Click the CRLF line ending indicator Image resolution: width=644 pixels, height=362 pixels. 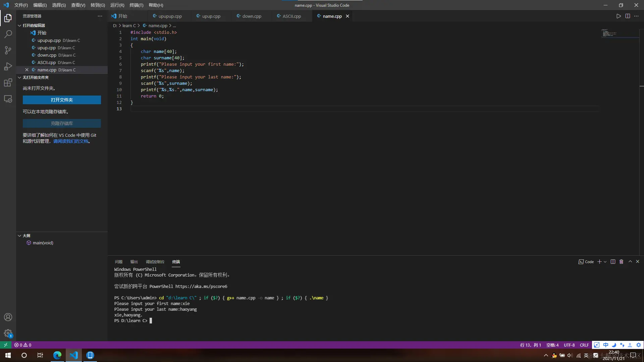tap(584, 345)
